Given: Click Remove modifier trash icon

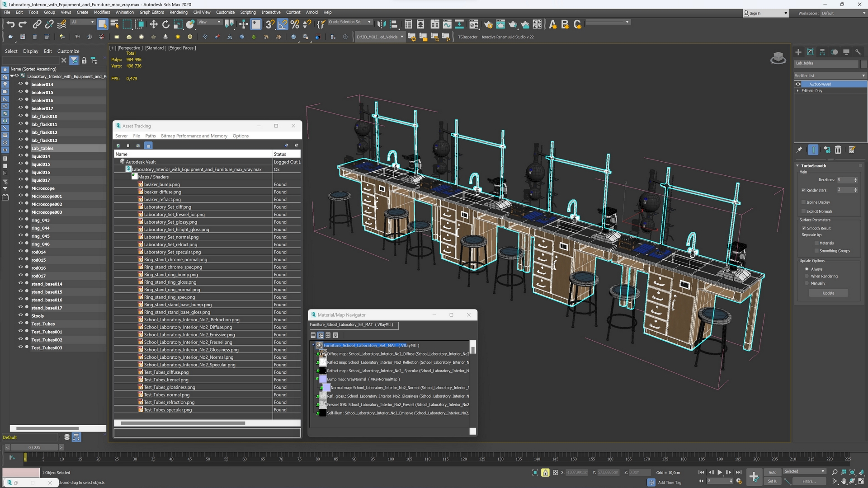Looking at the screenshot, I should [x=838, y=150].
